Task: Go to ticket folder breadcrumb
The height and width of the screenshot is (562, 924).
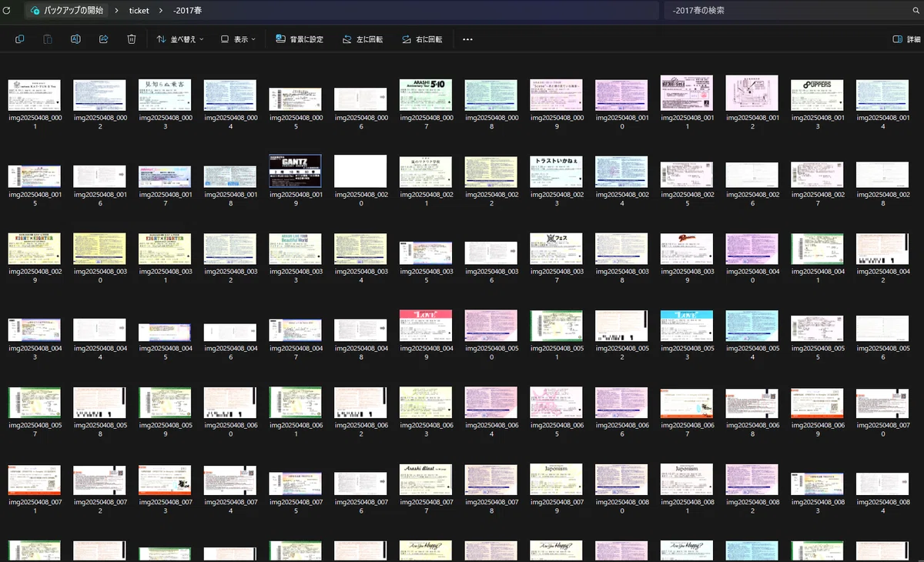Action: (x=139, y=11)
